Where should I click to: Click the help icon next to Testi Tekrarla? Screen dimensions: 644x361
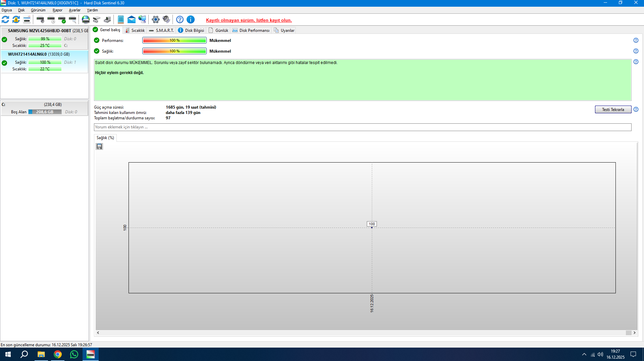[x=636, y=109]
